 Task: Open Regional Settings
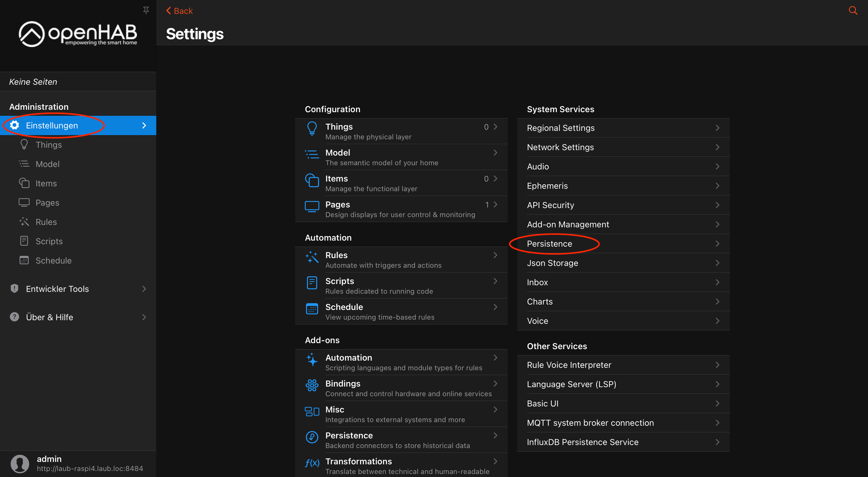pyautogui.click(x=561, y=128)
